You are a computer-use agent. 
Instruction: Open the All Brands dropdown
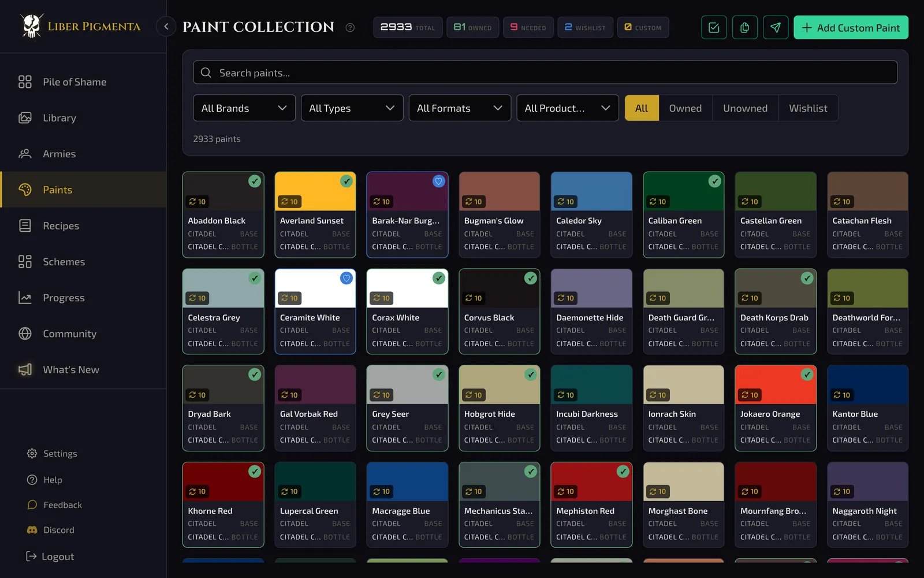pyautogui.click(x=244, y=108)
